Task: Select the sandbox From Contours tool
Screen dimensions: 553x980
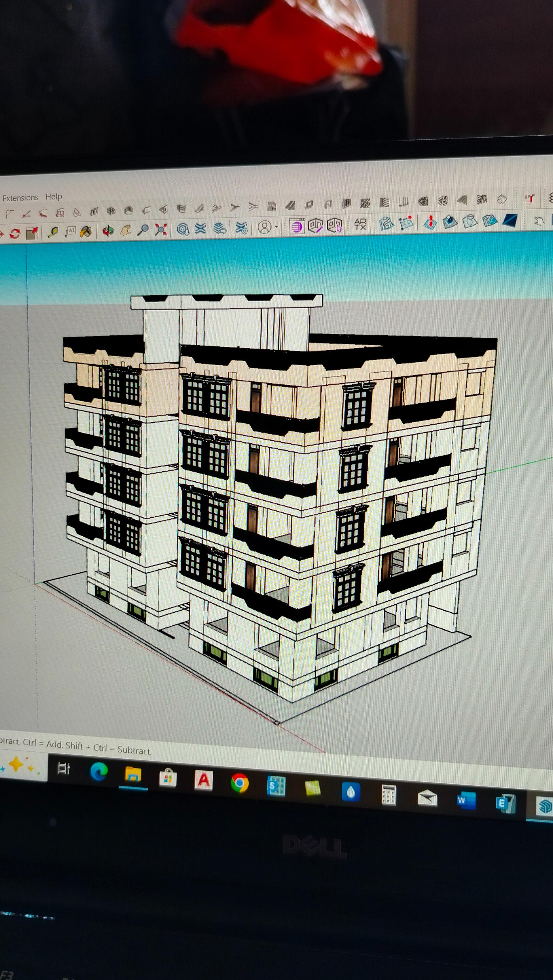Action: pos(387,223)
